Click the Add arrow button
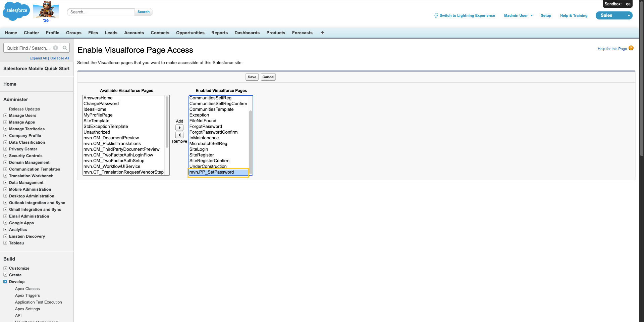The height and width of the screenshot is (322, 644). tap(179, 128)
